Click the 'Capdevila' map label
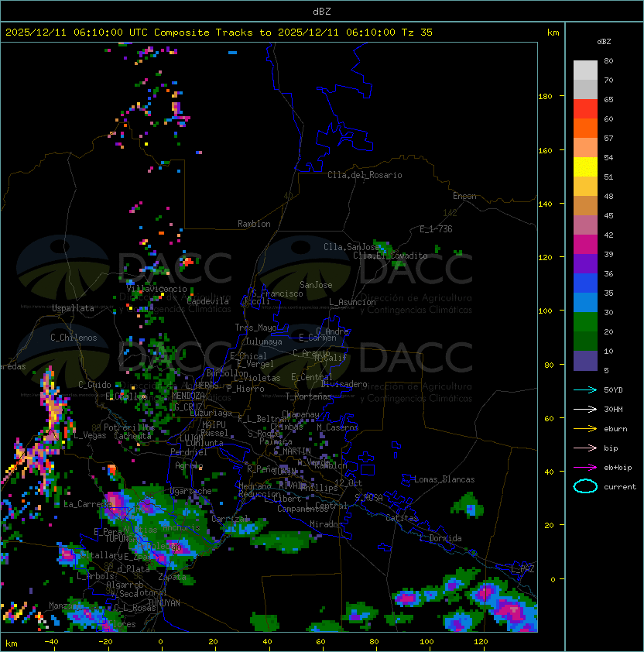 pos(207,301)
